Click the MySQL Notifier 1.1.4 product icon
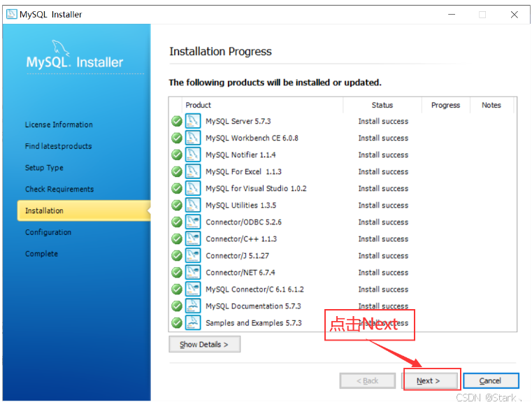This screenshot has height=407, width=532. tap(193, 155)
